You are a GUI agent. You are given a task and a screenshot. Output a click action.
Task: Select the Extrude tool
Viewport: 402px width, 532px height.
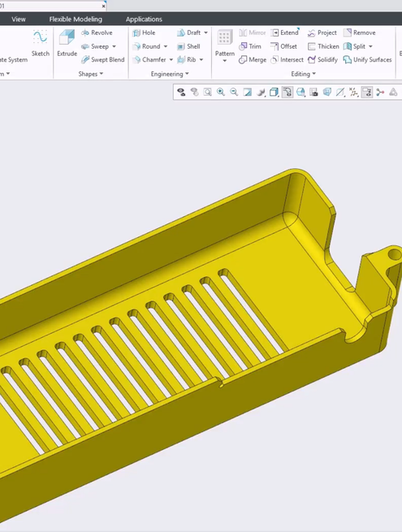67,43
